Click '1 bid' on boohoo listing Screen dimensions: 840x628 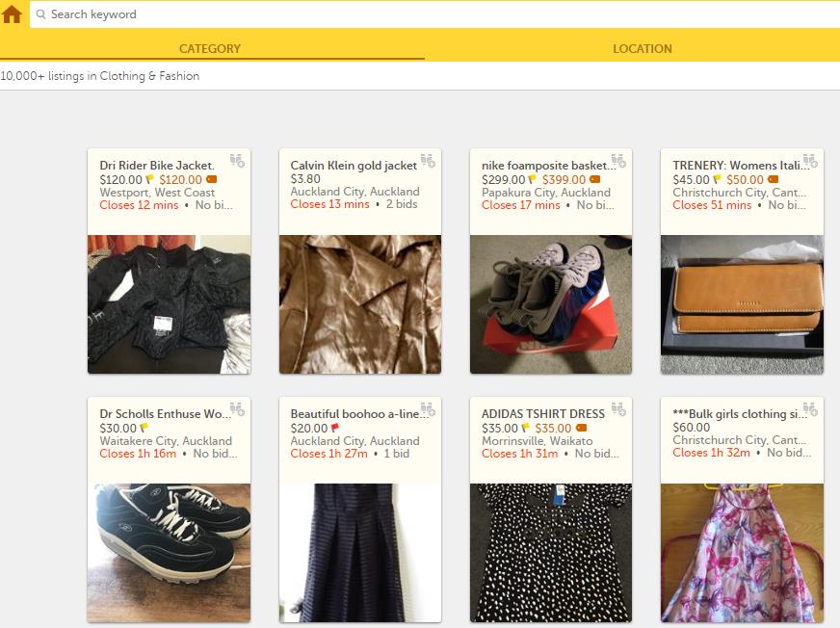pos(397,454)
